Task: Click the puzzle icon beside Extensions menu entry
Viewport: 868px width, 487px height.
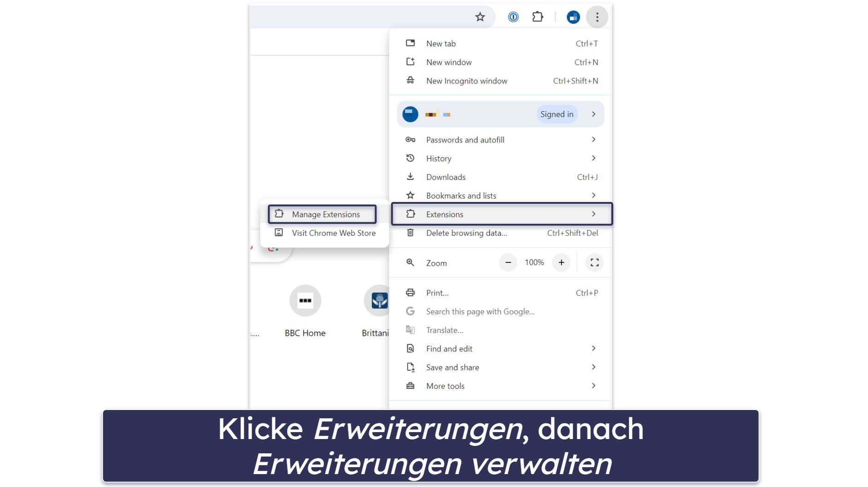Action: [410, 214]
